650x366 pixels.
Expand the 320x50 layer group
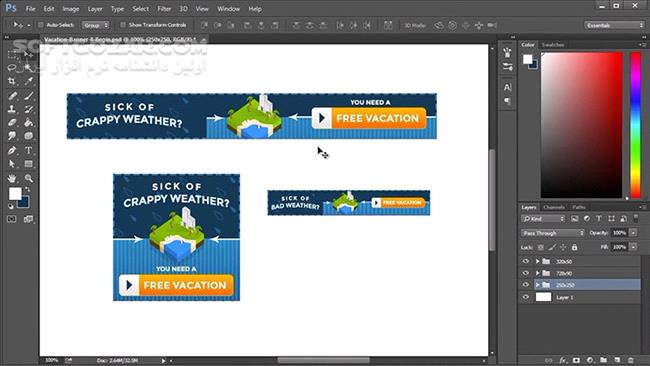[537, 261]
